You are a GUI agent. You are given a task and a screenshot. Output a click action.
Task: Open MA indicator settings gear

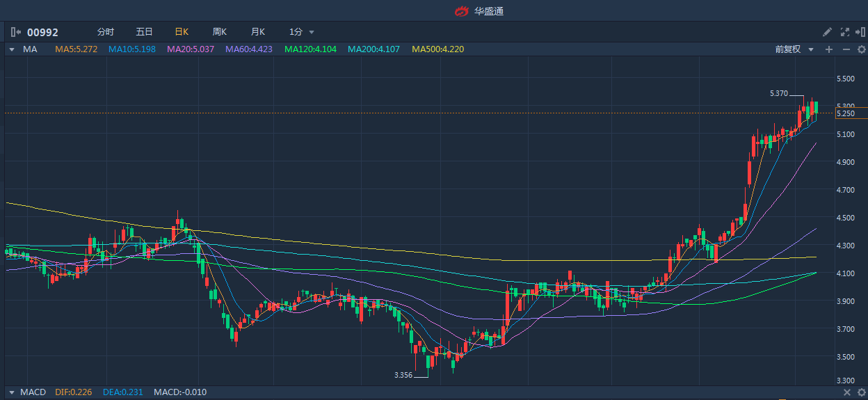(861, 49)
